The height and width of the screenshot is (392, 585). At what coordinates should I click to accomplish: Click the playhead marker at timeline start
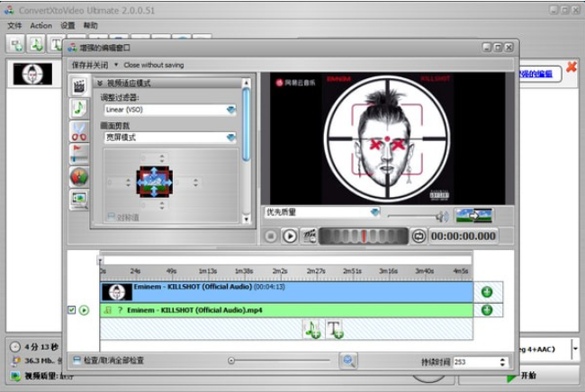pyautogui.click(x=100, y=261)
